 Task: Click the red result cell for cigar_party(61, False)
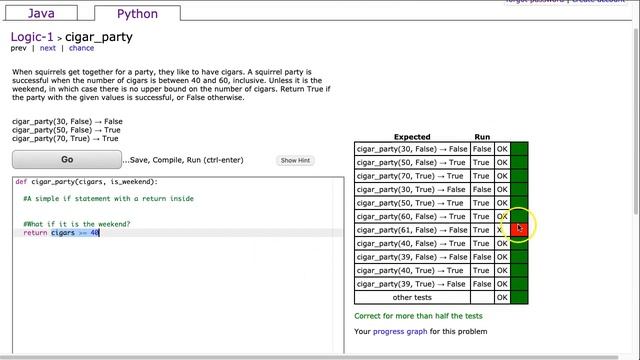point(519,230)
